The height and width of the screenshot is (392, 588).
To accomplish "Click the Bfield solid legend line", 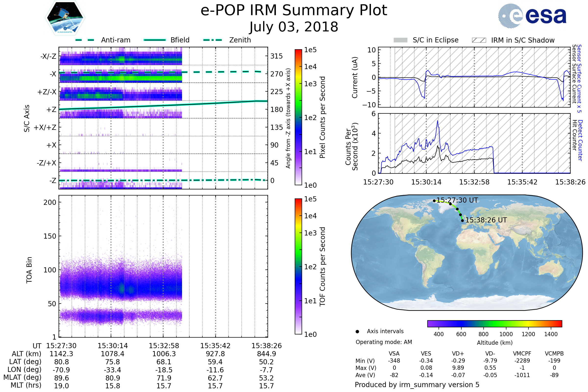I will point(155,40).
